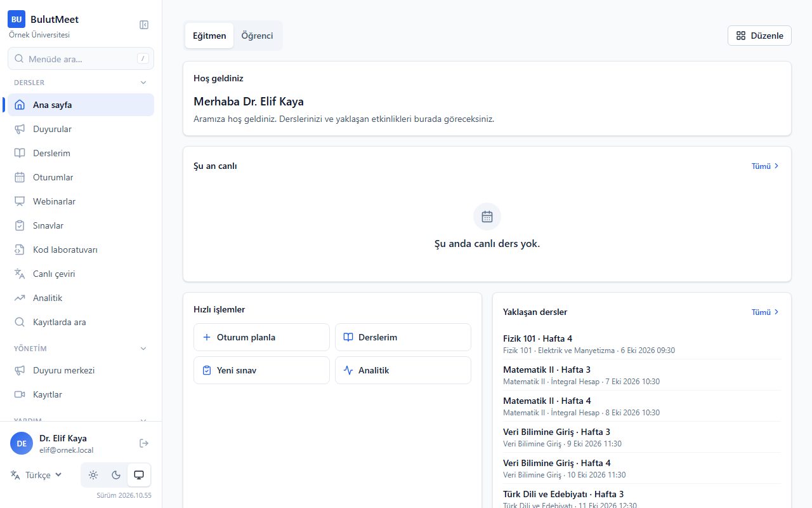Switch to the Öğrenci tab
812x508 pixels.
[x=257, y=36]
